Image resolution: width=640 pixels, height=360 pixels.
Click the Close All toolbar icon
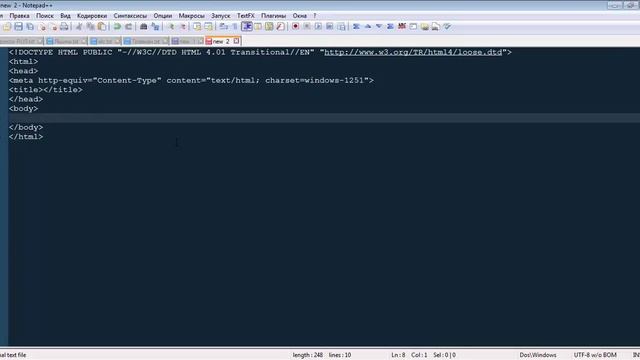53,27
